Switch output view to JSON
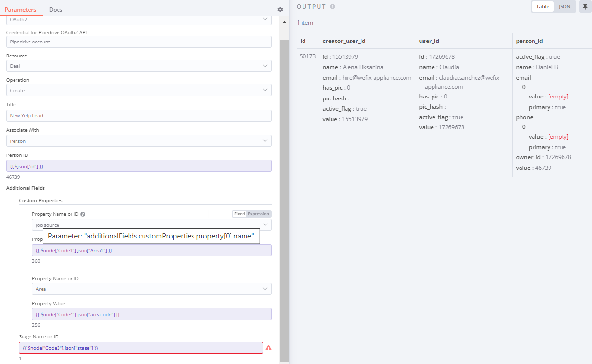The height and width of the screenshot is (364, 592). click(x=564, y=7)
